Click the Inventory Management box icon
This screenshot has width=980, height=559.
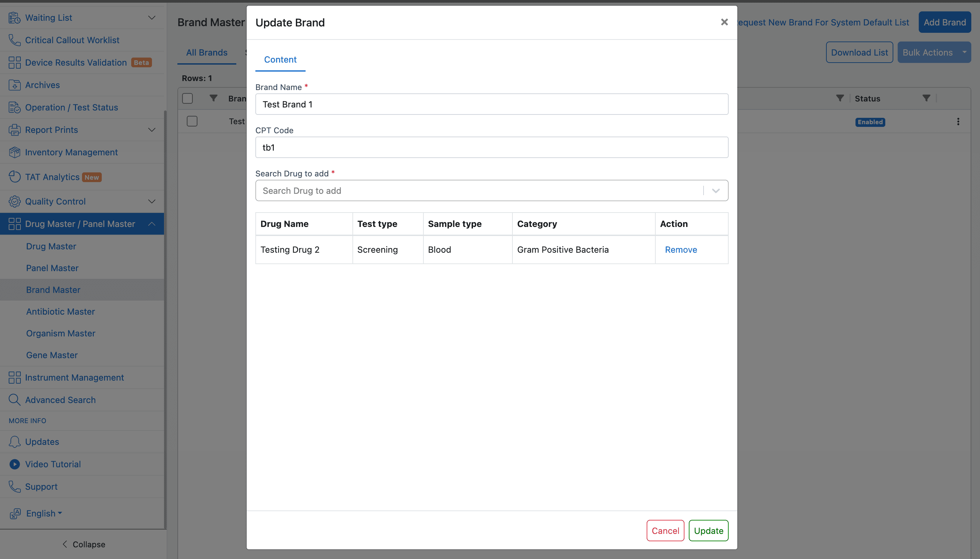(x=15, y=152)
